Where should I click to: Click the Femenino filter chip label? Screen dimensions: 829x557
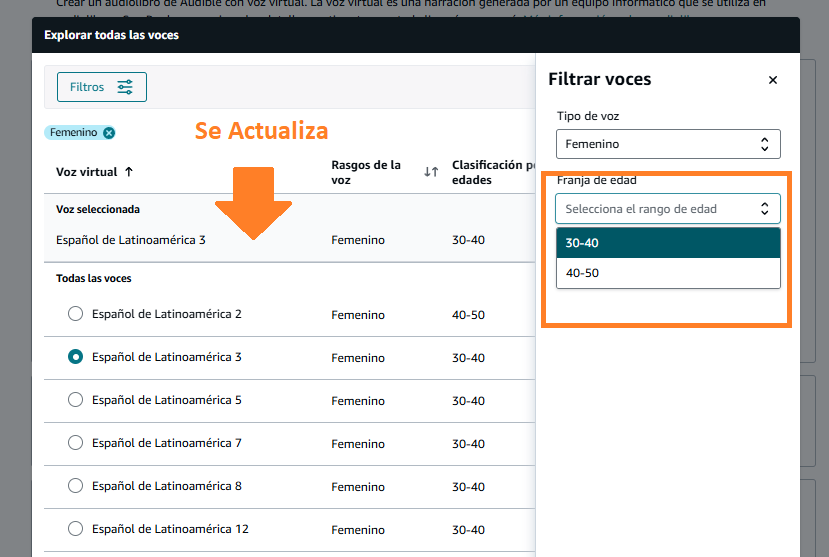click(x=73, y=133)
